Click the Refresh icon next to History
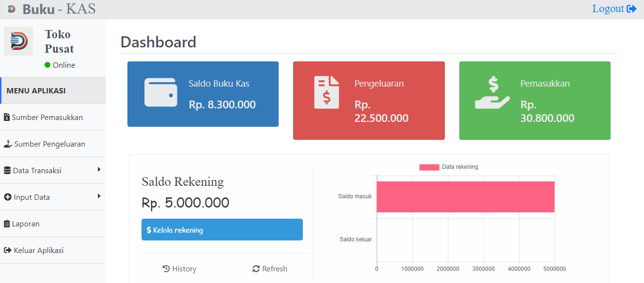 click(x=255, y=268)
